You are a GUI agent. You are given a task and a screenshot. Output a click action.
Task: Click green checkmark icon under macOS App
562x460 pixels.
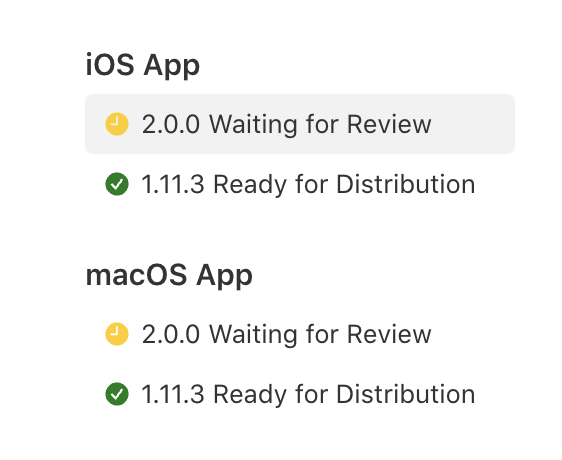coord(117,394)
